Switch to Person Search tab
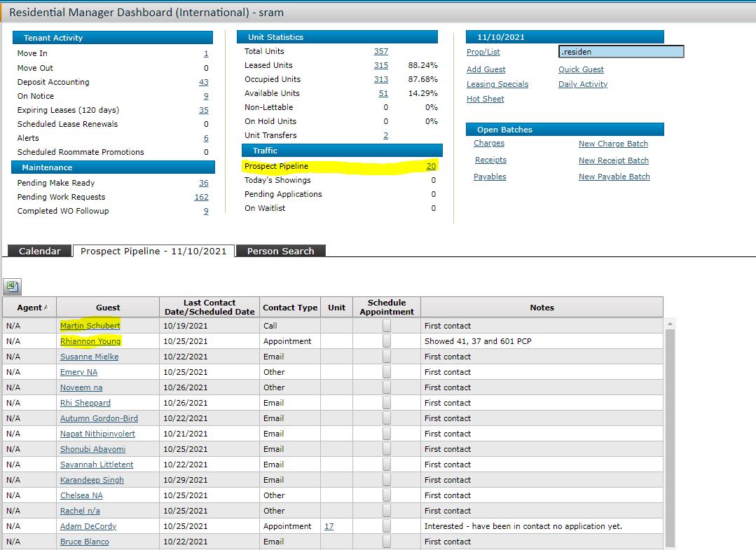 280,251
